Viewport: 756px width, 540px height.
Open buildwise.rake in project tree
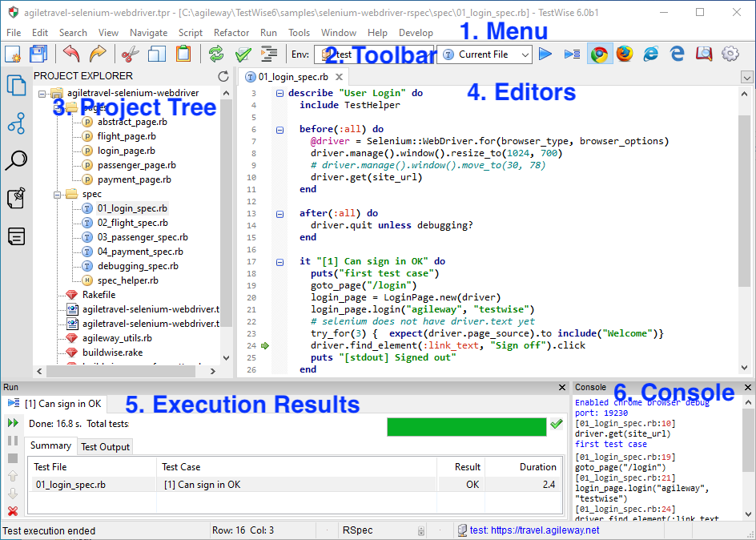click(112, 353)
